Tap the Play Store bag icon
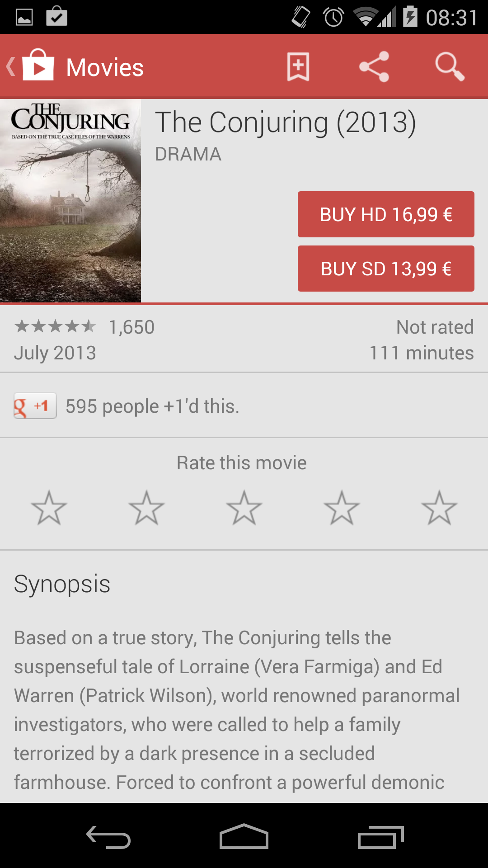Image resolution: width=488 pixels, height=868 pixels. coord(38,65)
